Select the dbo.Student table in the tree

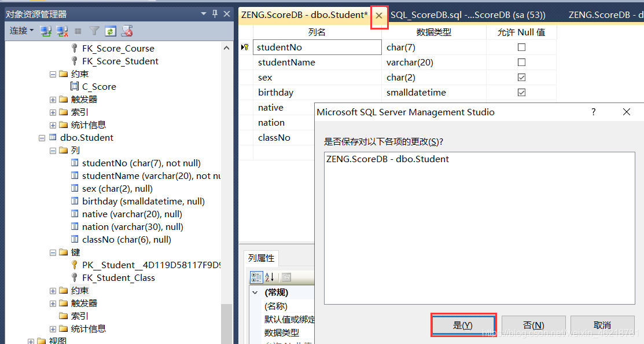tap(87, 138)
